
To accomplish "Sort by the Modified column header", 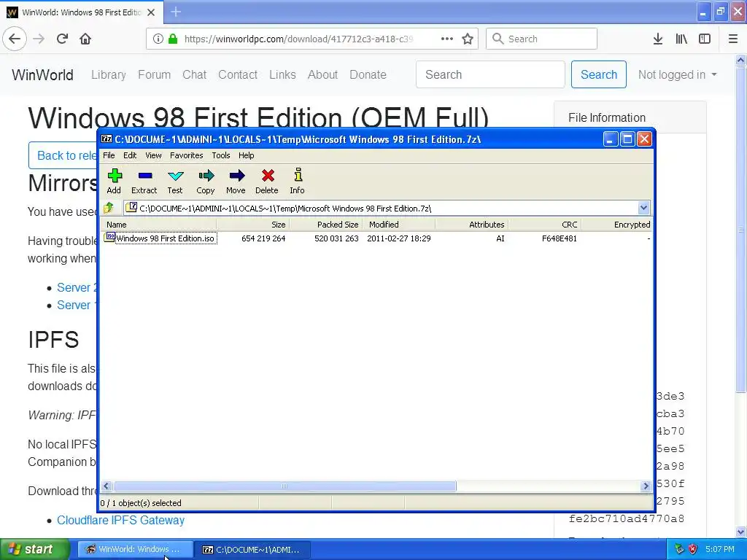I will click(x=399, y=225).
